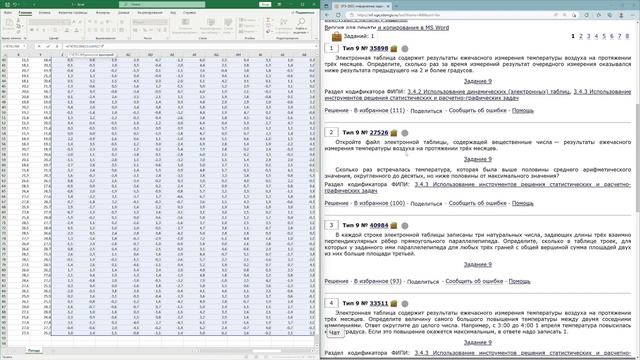The height and width of the screenshot is (360, 640).
Task: Go to page 5 in pagination
Action: (604, 36)
